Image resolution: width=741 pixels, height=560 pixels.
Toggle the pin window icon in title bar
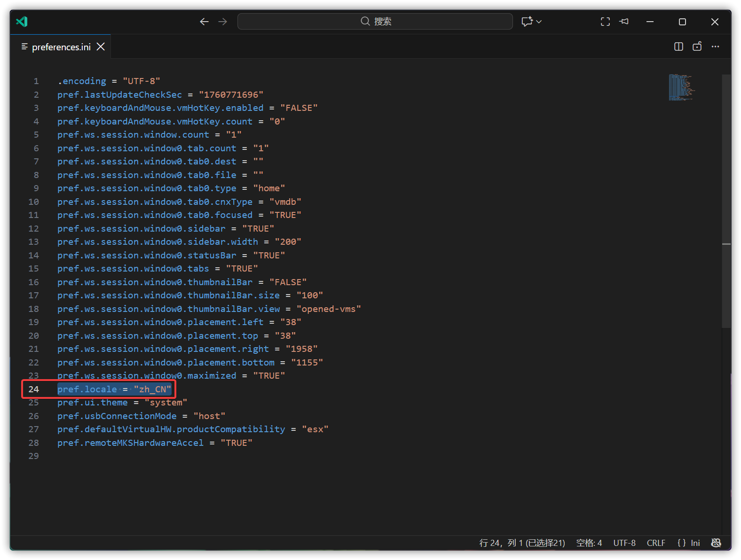click(x=624, y=22)
